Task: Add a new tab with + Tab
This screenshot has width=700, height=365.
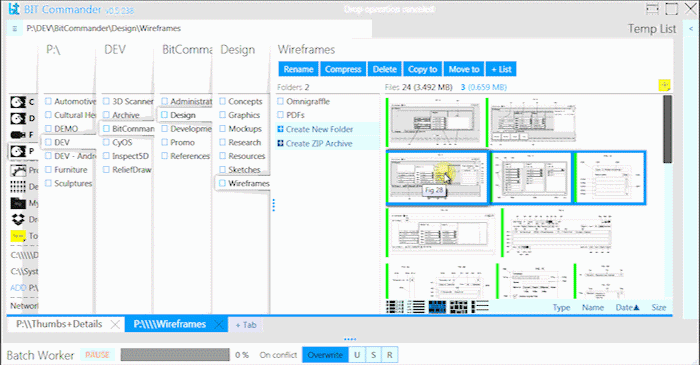Action: click(246, 325)
